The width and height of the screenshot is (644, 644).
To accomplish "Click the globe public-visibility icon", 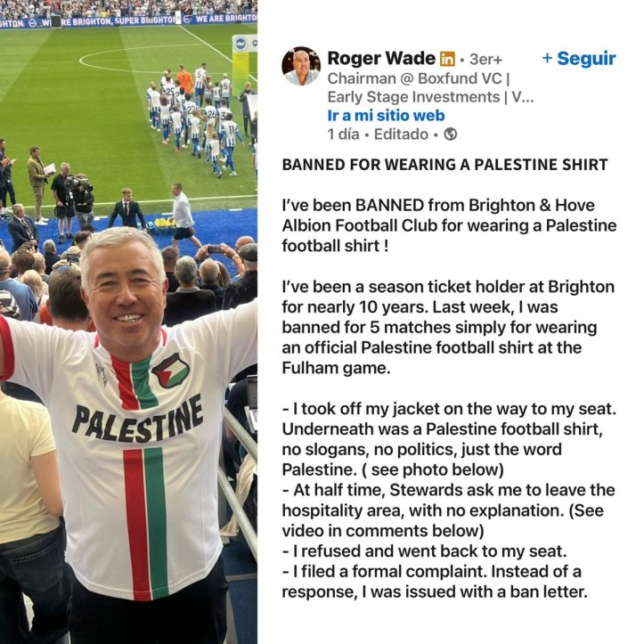I will click(451, 135).
